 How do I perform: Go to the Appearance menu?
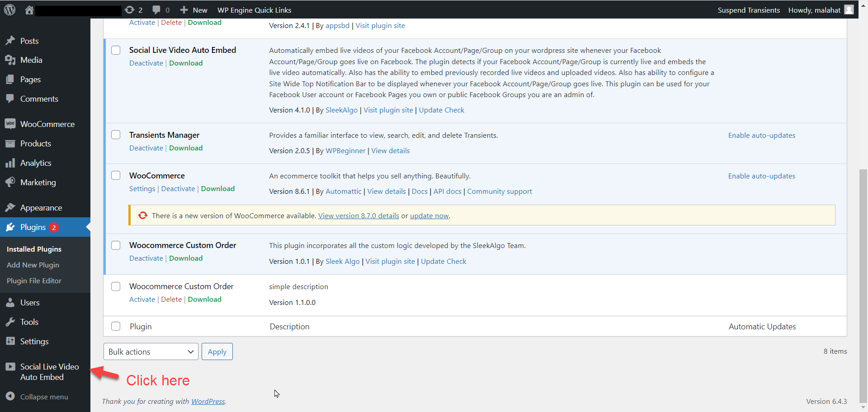[x=41, y=208]
